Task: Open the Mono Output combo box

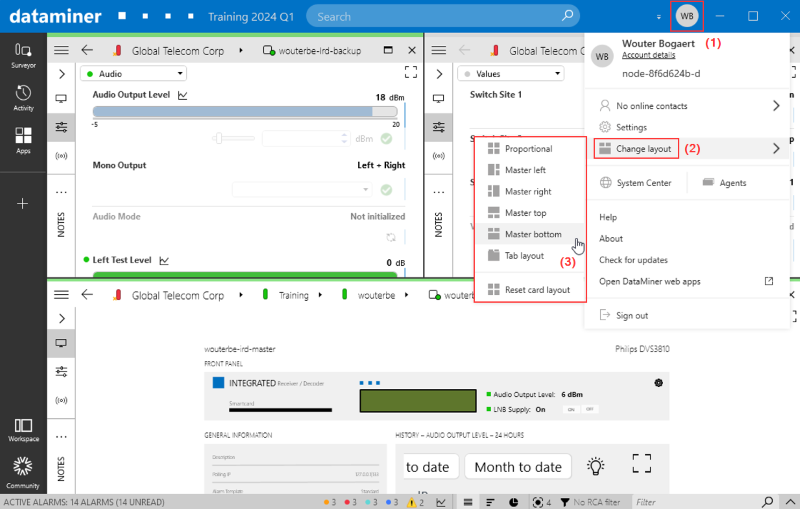Action: tap(302, 189)
